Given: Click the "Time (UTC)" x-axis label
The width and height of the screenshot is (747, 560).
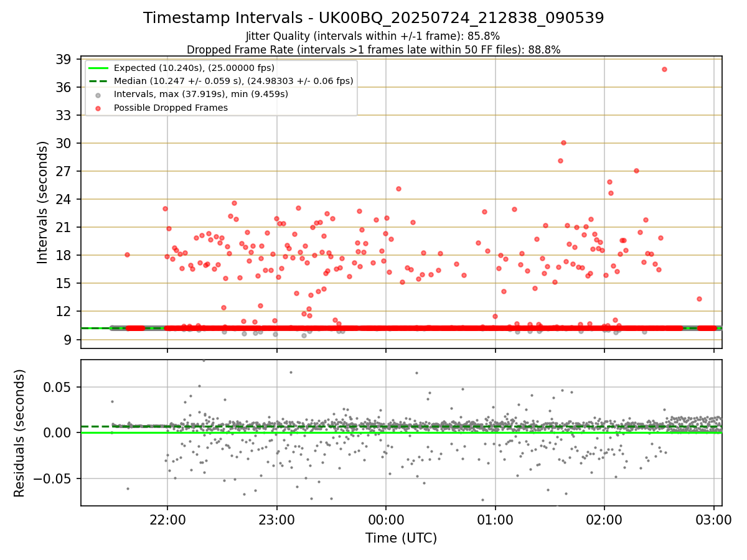Looking at the screenshot, I should [402, 538].
